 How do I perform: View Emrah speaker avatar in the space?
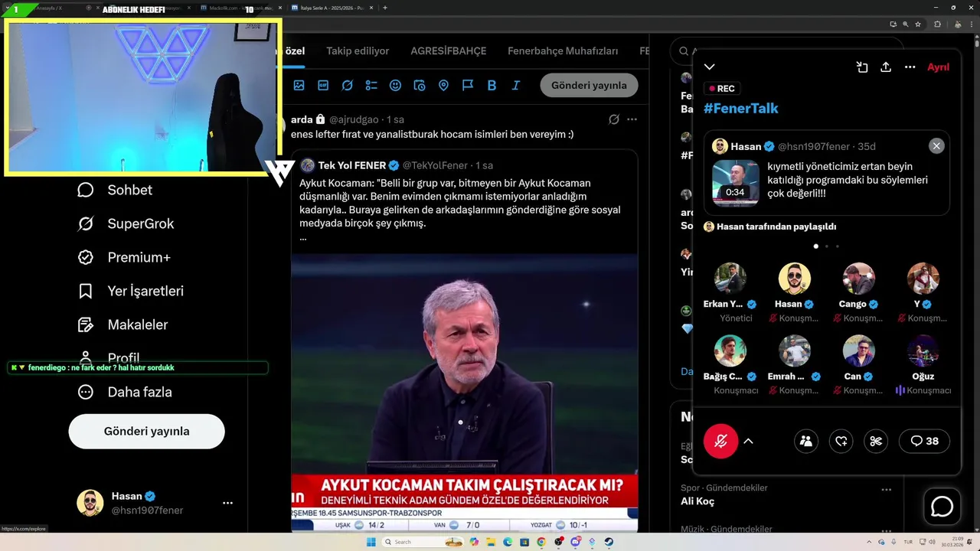pyautogui.click(x=794, y=350)
